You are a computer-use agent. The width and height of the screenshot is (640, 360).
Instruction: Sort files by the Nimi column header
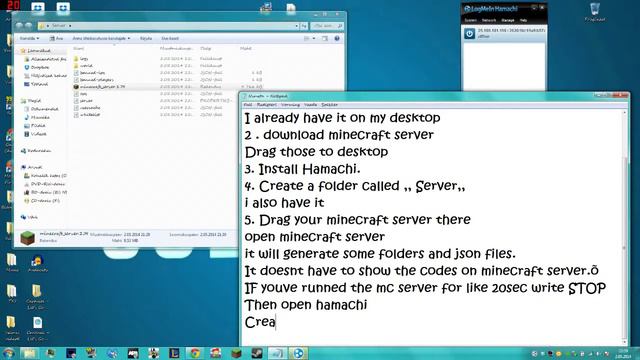point(78,49)
